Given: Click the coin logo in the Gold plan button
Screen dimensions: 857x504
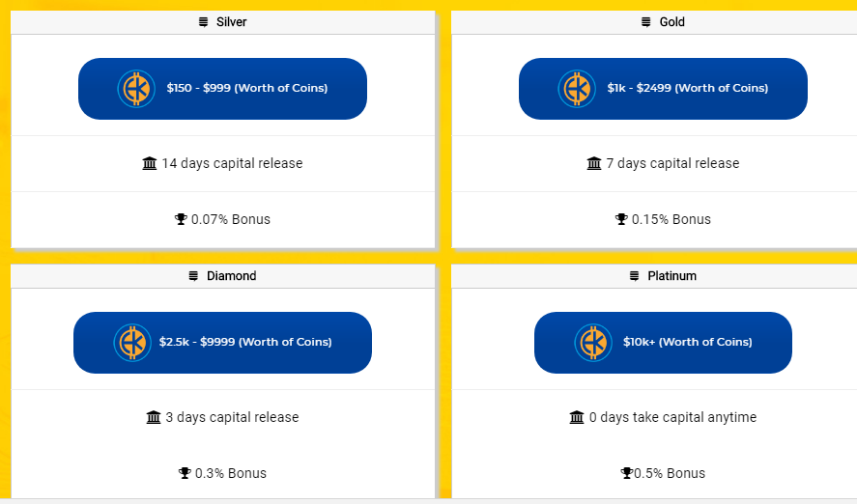Looking at the screenshot, I should pos(577,89).
